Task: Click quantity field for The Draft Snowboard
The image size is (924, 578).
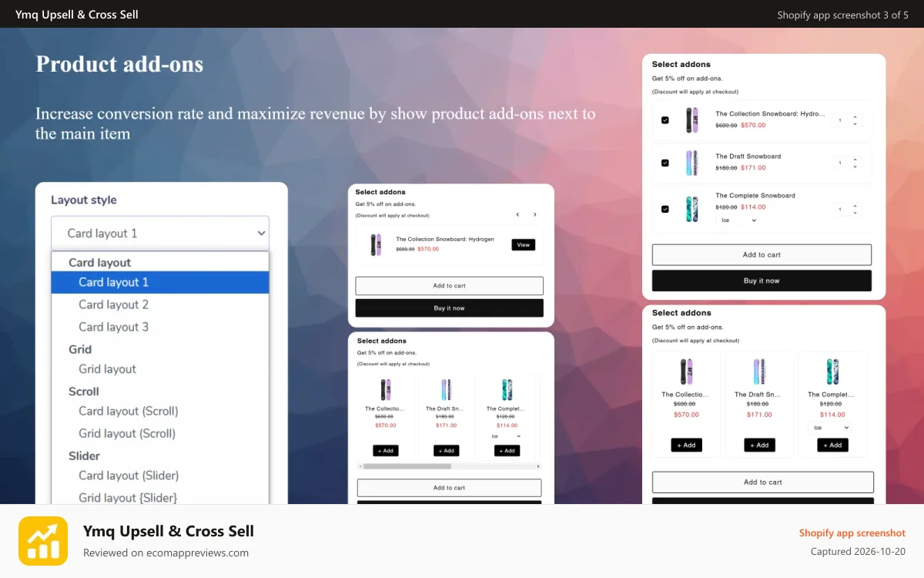Action: [x=841, y=163]
